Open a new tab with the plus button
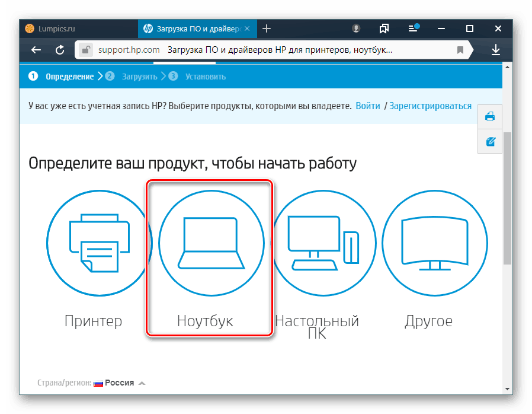Image resolution: width=532 pixels, height=414 pixels. tap(266, 28)
